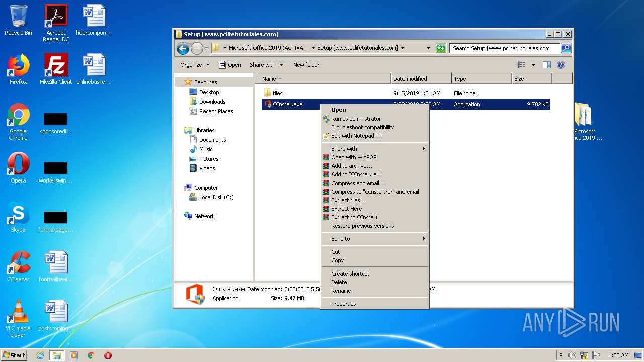Open the Recycle Bin desktop icon
Viewport: 644px width, 362px height.
[x=18, y=20]
